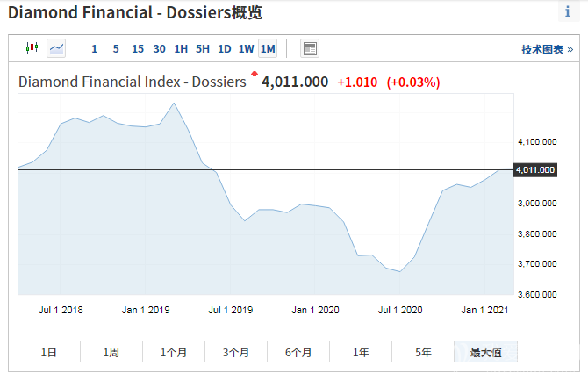Select the 1D interval

tap(225, 49)
